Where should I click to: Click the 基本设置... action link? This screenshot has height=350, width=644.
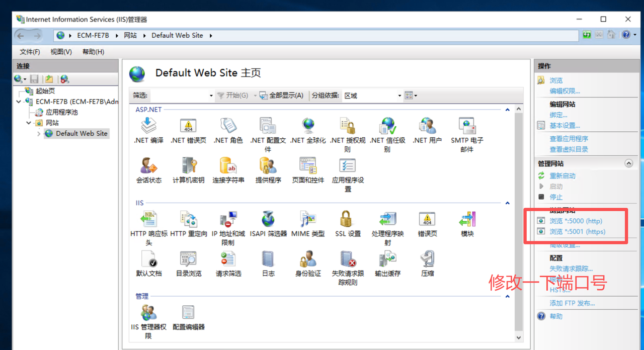click(565, 126)
